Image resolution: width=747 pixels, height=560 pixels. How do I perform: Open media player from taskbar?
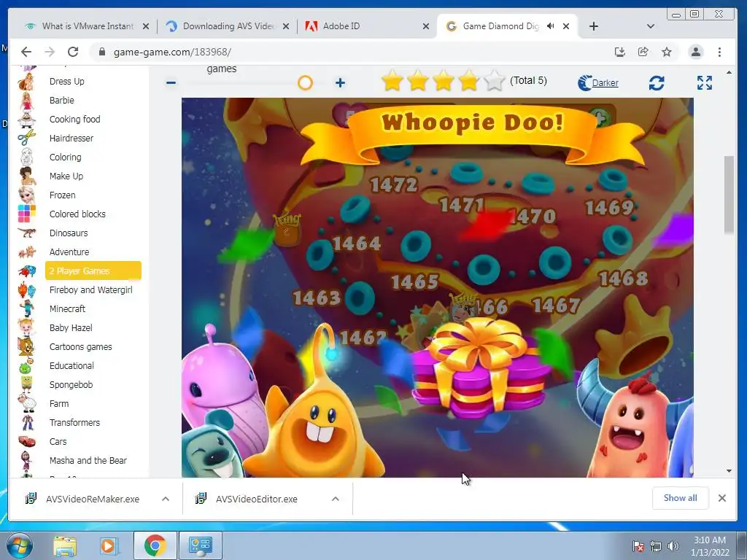pyautogui.click(x=109, y=545)
